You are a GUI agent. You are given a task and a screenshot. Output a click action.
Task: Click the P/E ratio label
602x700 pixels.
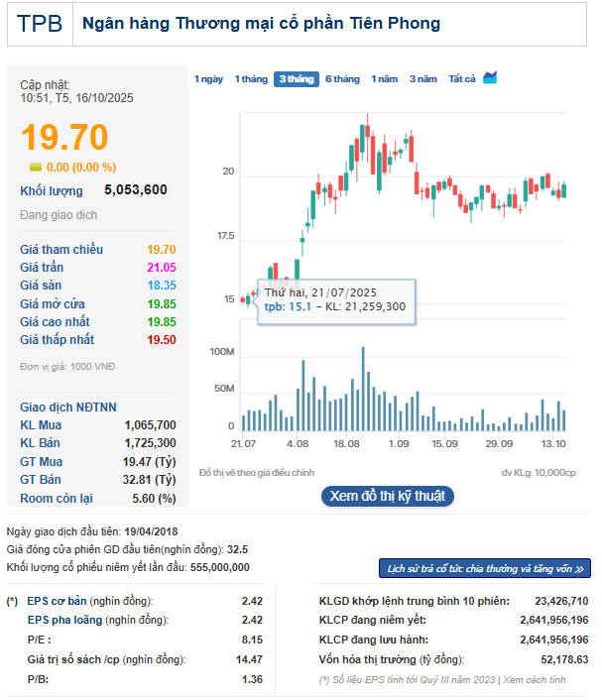pos(39,641)
